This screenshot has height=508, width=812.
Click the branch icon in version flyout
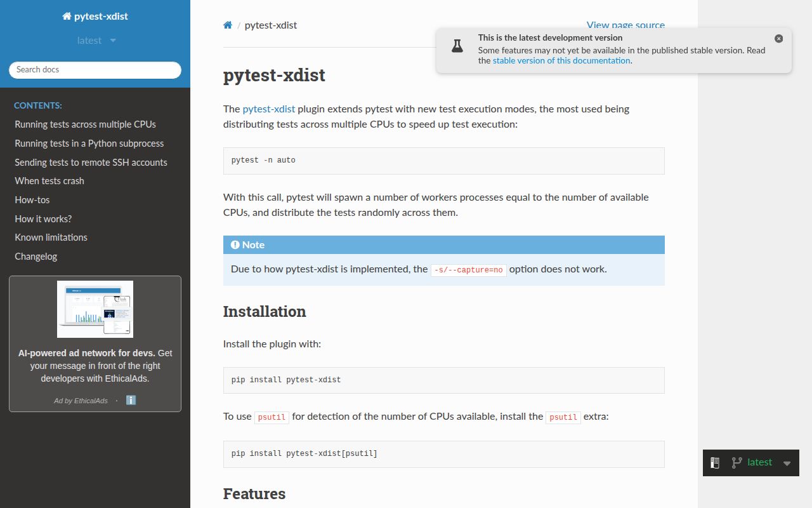737,463
